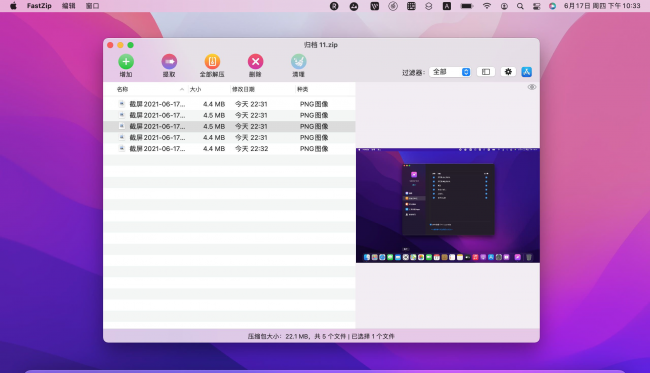The width and height of the screenshot is (650, 373).
Task: Click the stacked layers menu bar icon
Action: pyautogui.click(x=429, y=6)
